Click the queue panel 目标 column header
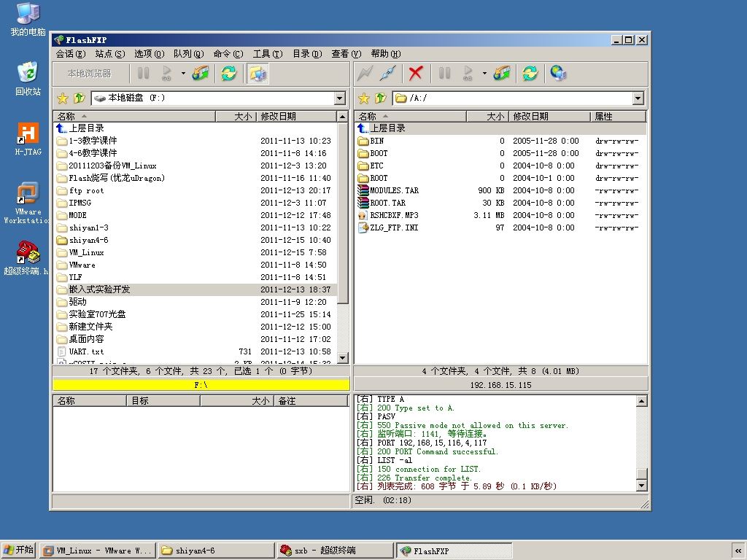747x560 pixels. (x=163, y=401)
